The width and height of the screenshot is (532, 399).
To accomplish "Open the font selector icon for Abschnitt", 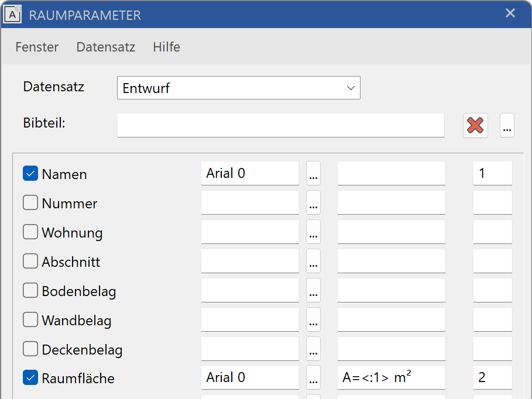I will (313, 261).
